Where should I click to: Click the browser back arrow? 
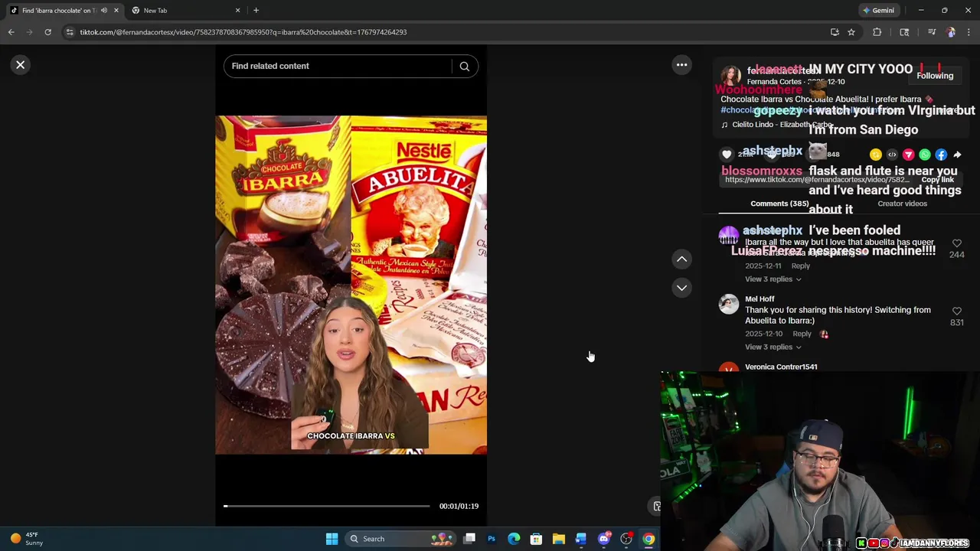click(11, 32)
